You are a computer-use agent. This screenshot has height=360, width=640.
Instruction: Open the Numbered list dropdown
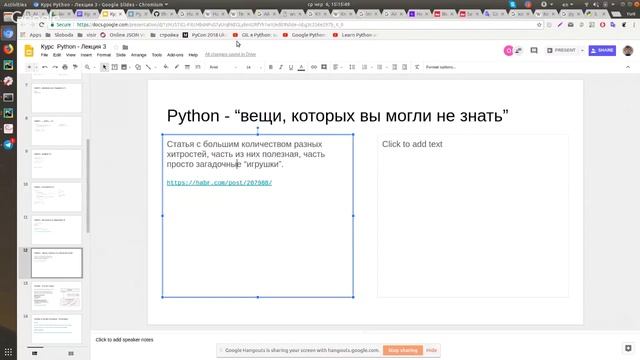[x=367, y=67]
